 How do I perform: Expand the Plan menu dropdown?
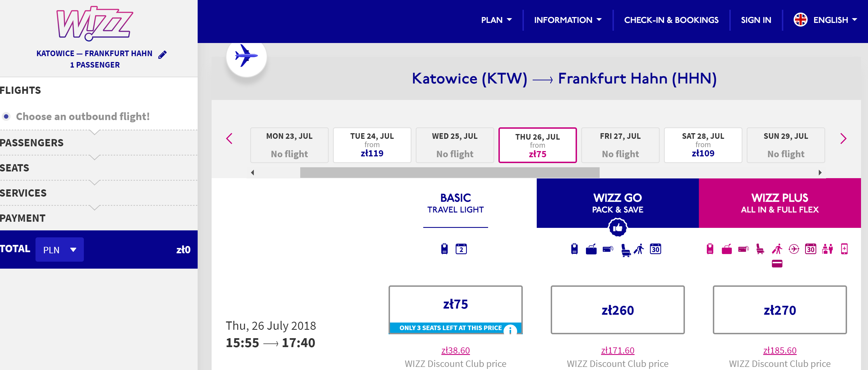pyautogui.click(x=496, y=20)
